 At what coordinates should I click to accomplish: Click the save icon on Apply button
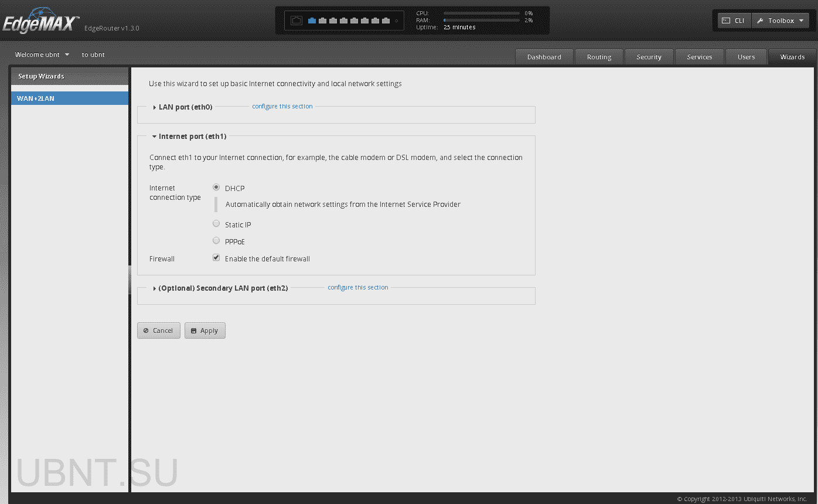(193, 331)
